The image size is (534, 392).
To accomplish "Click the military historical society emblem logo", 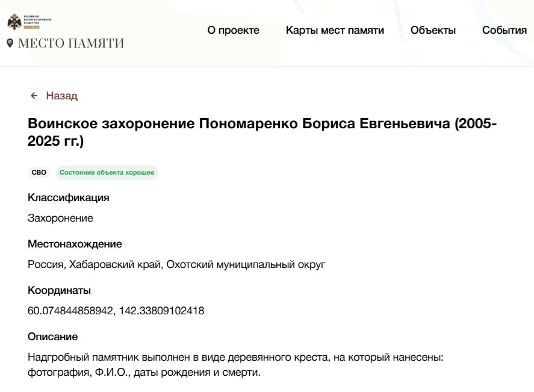I will (x=14, y=22).
